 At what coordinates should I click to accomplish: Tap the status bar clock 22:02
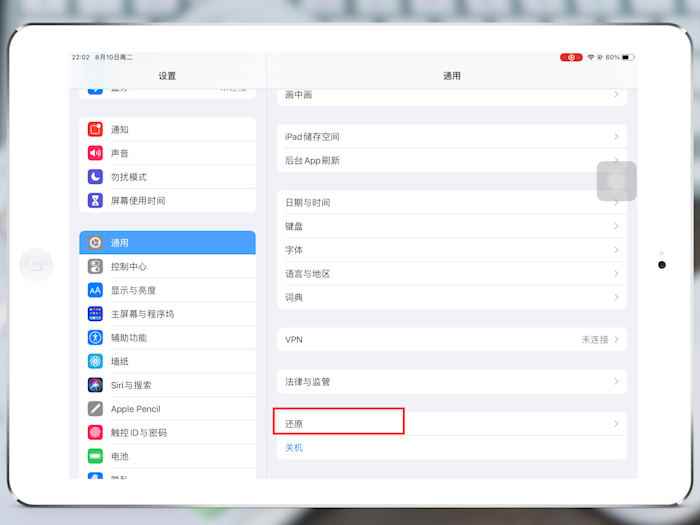[x=81, y=57]
